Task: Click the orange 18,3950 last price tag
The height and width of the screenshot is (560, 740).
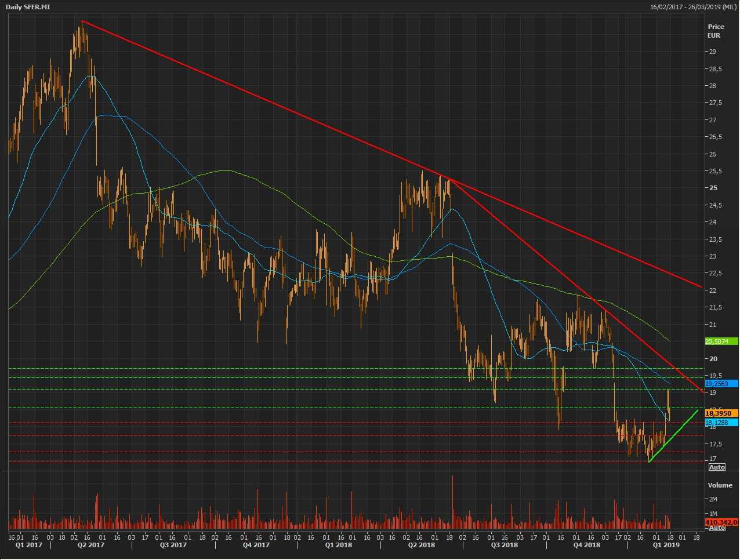Action: [721, 413]
